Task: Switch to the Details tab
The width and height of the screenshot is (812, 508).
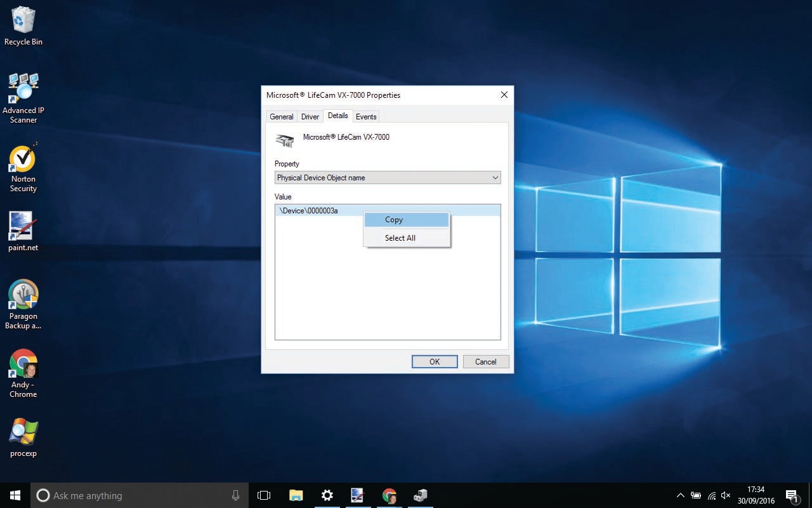Action: (338, 116)
